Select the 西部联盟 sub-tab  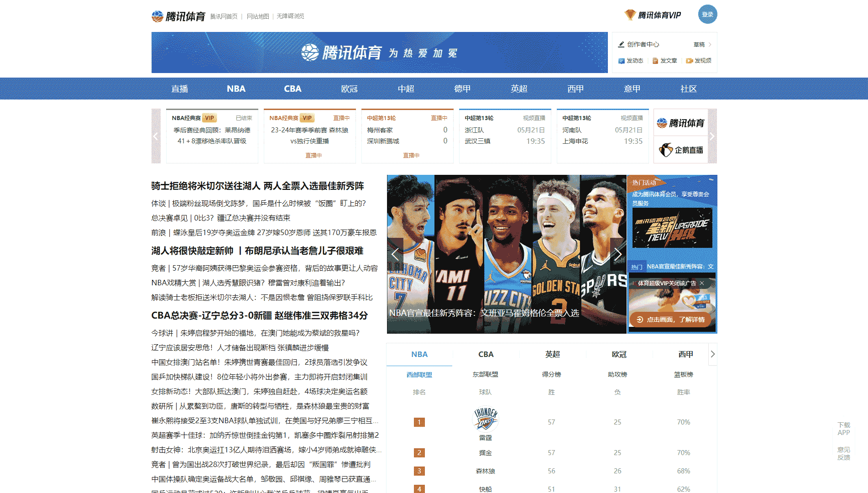click(x=419, y=374)
